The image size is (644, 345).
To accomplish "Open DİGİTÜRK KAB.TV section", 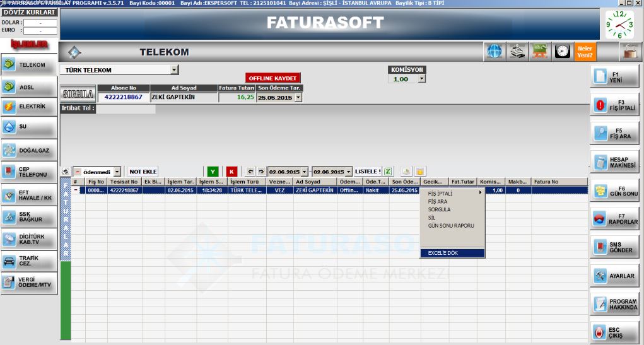I will coord(29,239).
